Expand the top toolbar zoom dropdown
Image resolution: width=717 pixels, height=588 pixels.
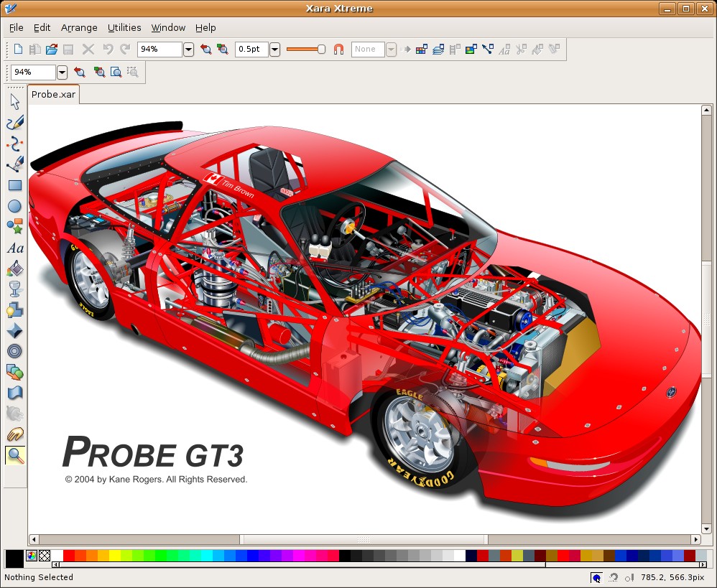(x=188, y=49)
